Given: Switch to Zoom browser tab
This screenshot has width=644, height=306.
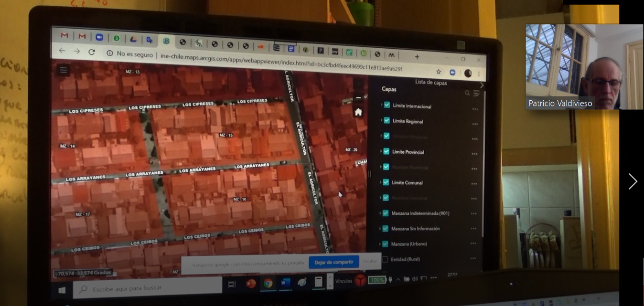Looking at the screenshot, I should click(x=99, y=37).
